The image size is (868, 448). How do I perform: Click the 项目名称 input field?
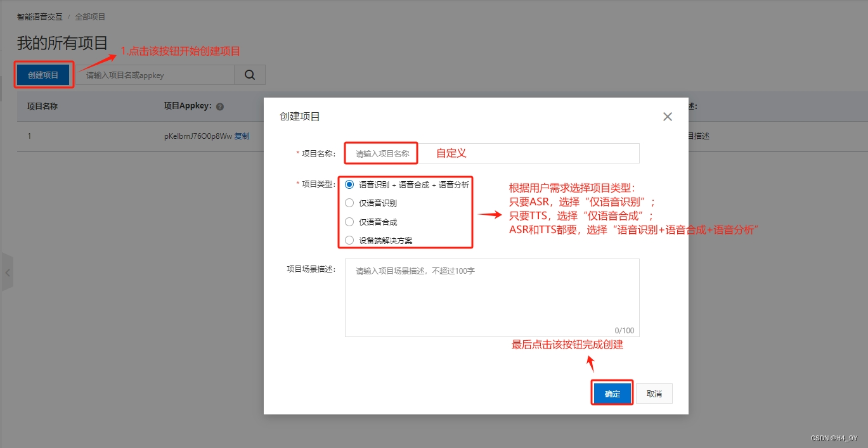click(x=380, y=153)
